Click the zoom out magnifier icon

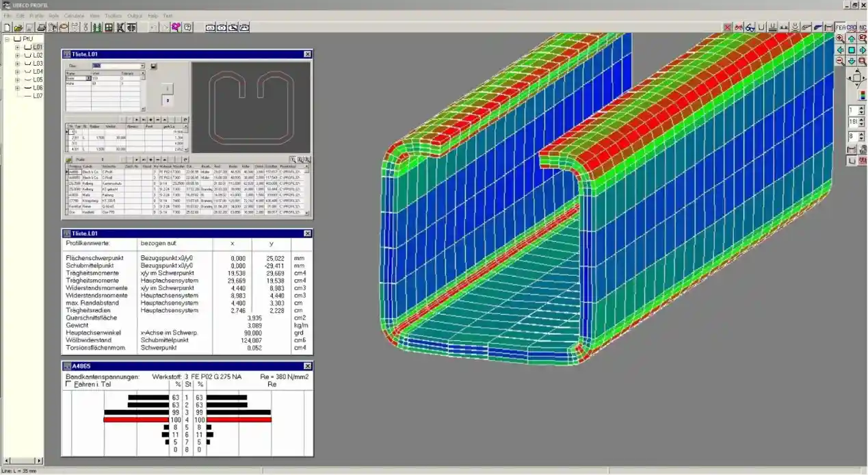[840, 62]
